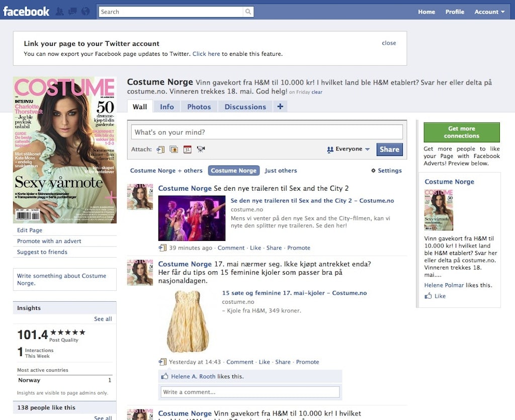Open the Costume cover in advert preview
The height and width of the screenshot is (420, 515).
[x=439, y=210]
